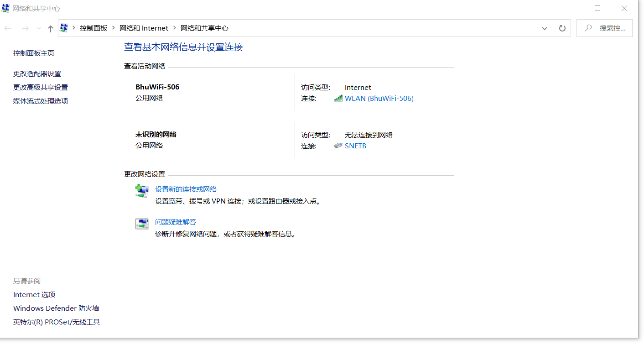Open 英特尔(R) PROSet/无线工具
The width and height of the screenshot is (644, 345).
(x=57, y=322)
